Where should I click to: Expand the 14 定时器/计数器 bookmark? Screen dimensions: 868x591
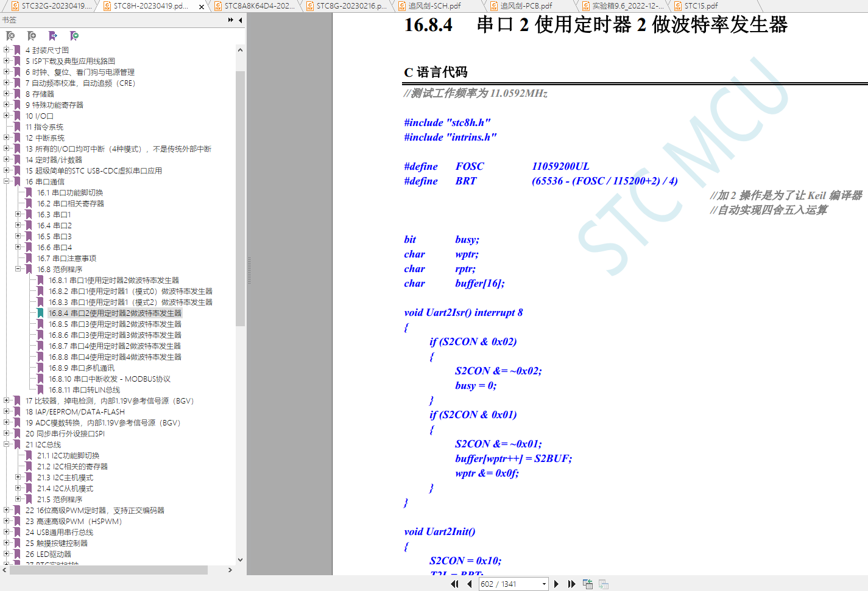point(7,159)
